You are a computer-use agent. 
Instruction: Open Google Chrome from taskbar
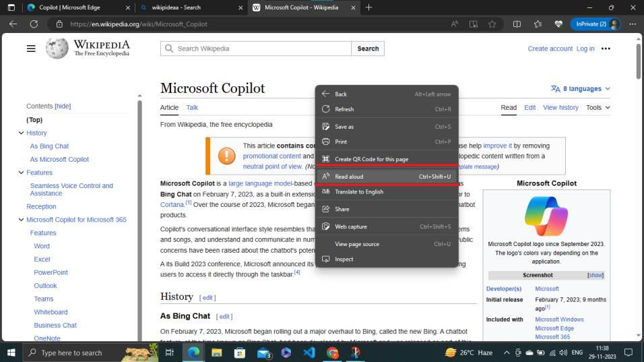coord(333,353)
